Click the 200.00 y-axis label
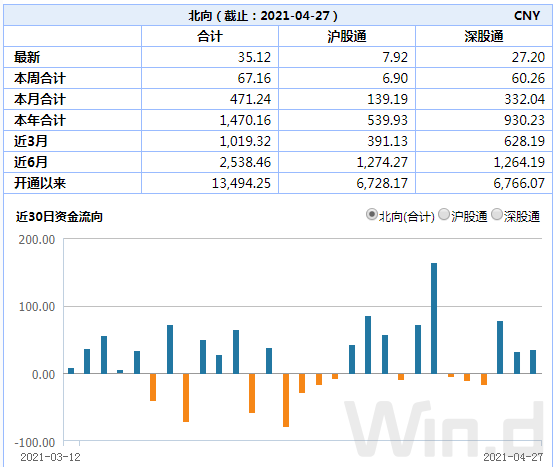554x467 pixels. (x=37, y=240)
